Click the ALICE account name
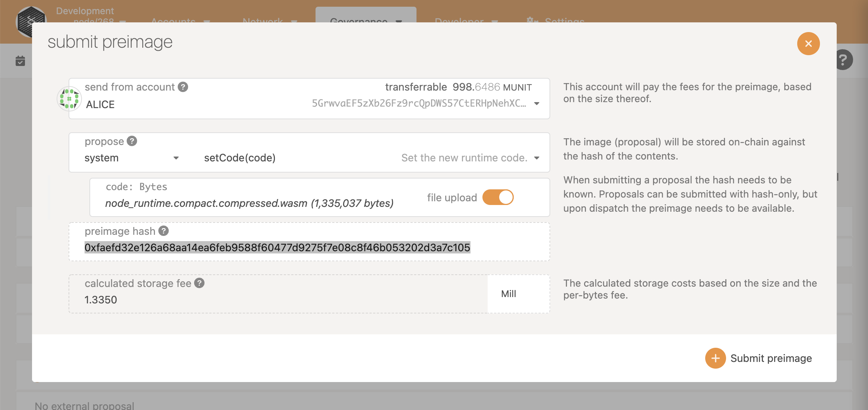Image resolution: width=868 pixels, height=410 pixels. tap(100, 105)
